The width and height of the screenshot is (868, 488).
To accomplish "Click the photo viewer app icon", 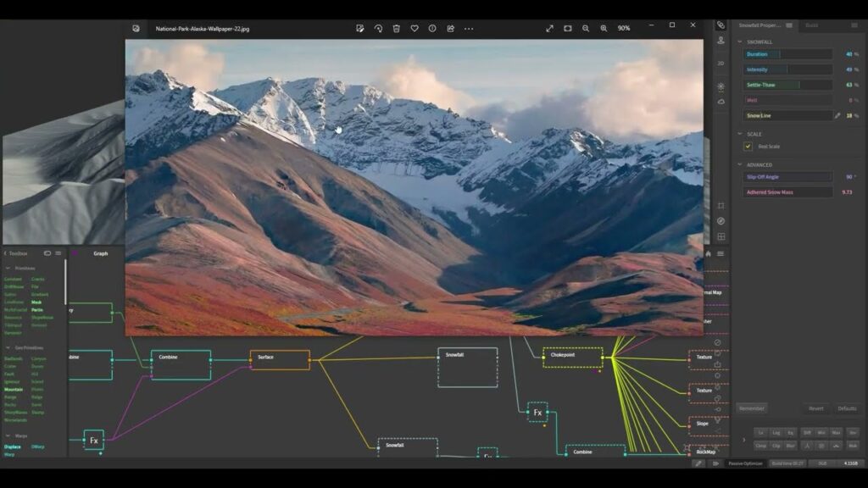I will tap(136, 28).
